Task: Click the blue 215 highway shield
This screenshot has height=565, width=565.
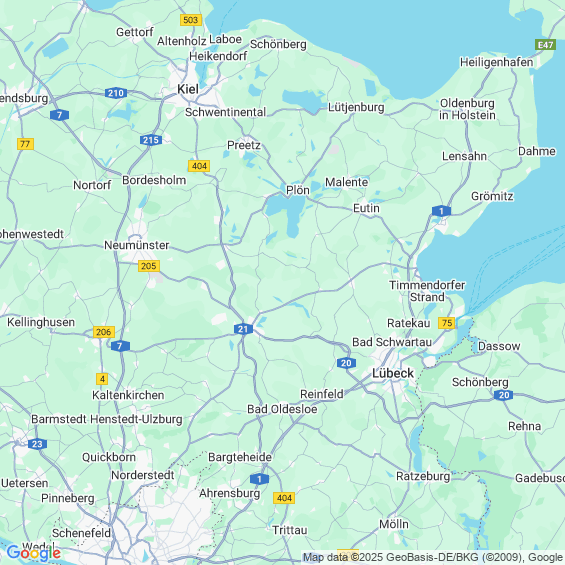Action: pos(151,140)
